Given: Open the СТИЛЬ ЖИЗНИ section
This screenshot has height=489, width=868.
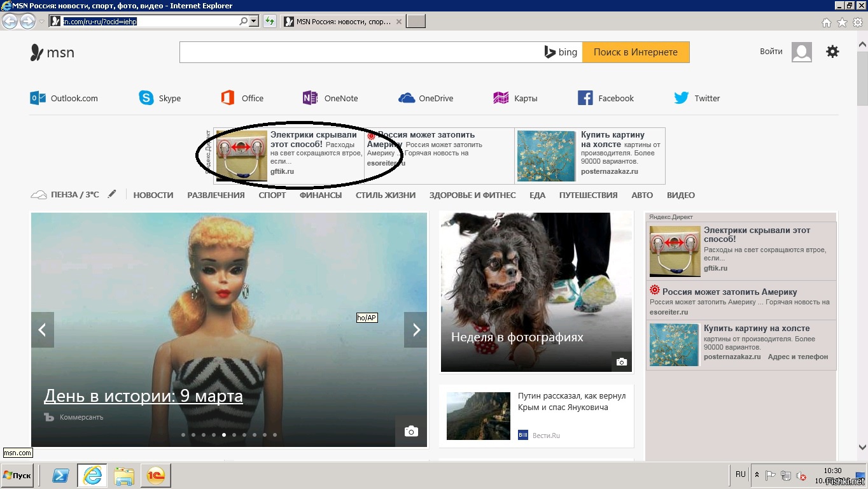Looking at the screenshot, I should point(386,195).
